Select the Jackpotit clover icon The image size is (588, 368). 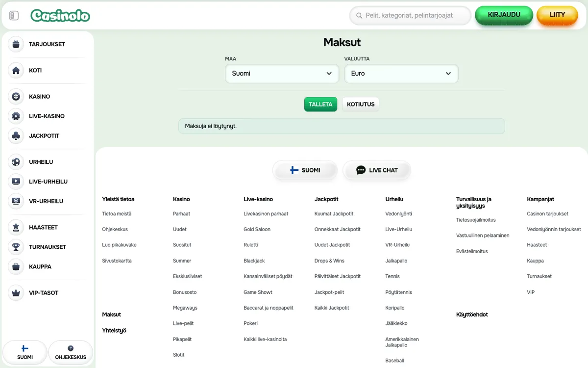pyautogui.click(x=16, y=136)
